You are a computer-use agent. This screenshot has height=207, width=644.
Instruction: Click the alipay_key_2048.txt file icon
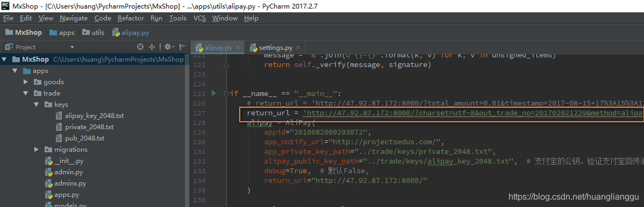(x=59, y=116)
